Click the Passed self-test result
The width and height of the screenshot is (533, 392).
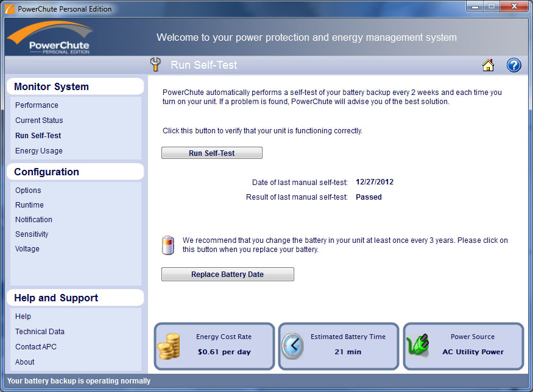pyautogui.click(x=369, y=197)
